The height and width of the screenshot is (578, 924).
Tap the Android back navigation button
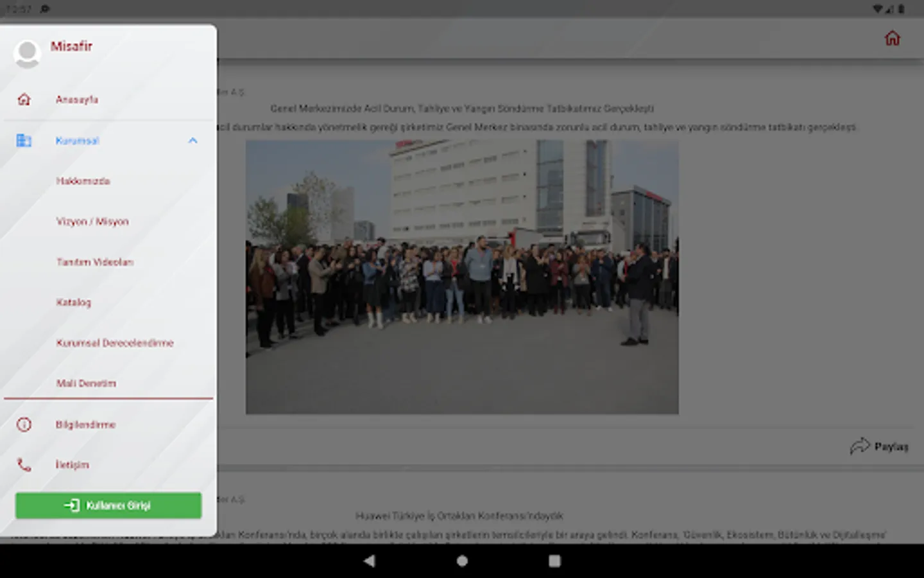pyautogui.click(x=369, y=561)
